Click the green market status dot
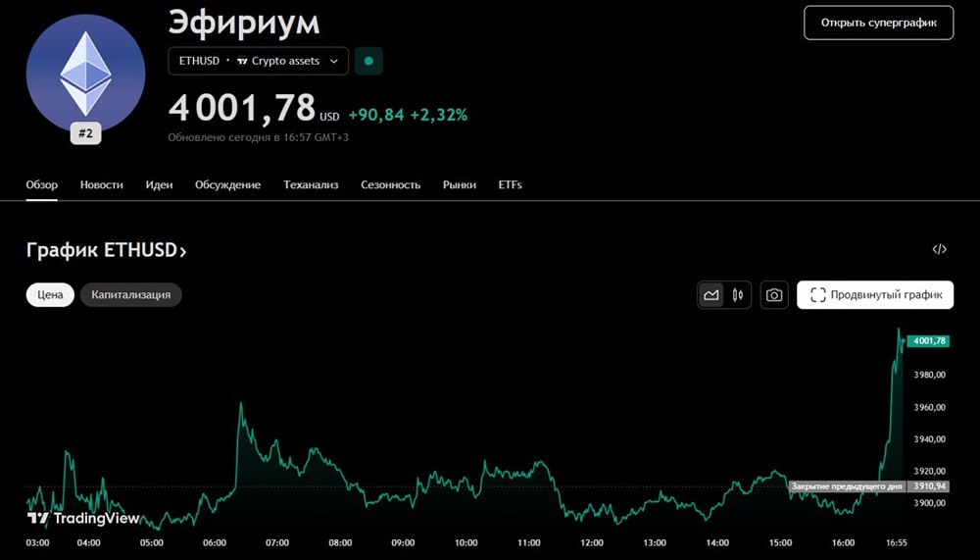 368,61
